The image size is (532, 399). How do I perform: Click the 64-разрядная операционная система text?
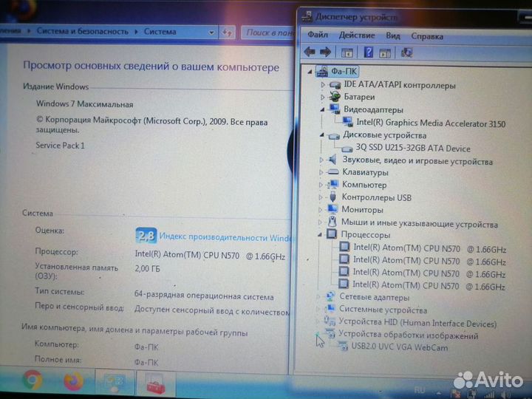tap(204, 296)
